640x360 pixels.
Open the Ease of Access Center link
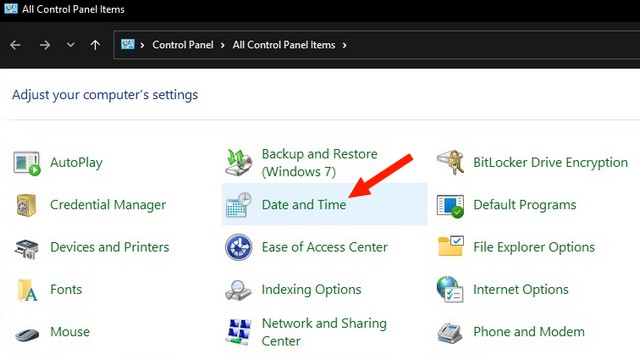324,247
